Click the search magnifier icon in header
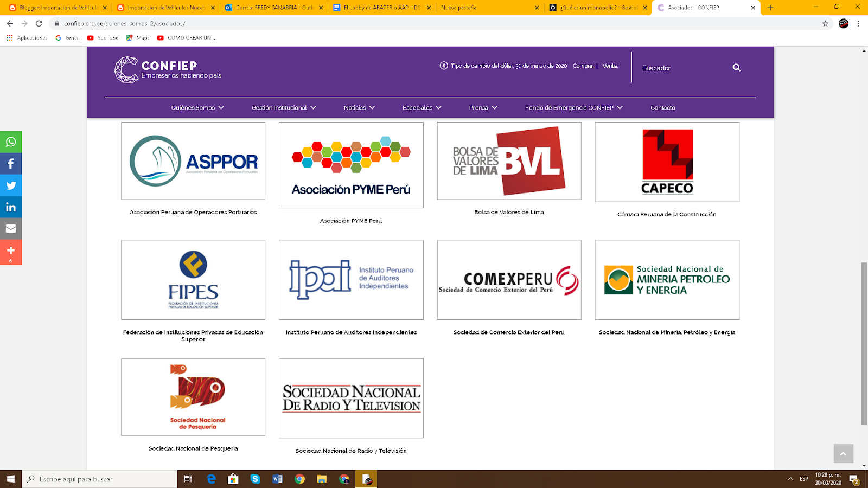This screenshot has height=488, width=868. tap(736, 68)
